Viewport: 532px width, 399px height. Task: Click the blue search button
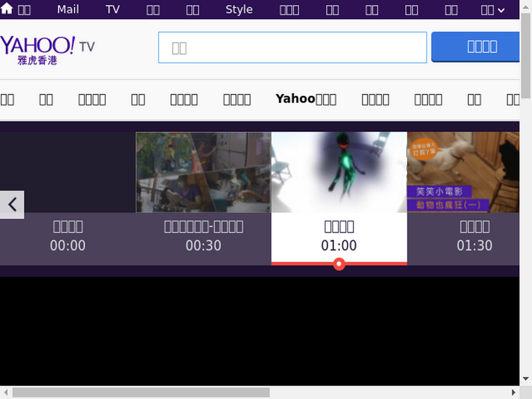[x=475, y=47]
